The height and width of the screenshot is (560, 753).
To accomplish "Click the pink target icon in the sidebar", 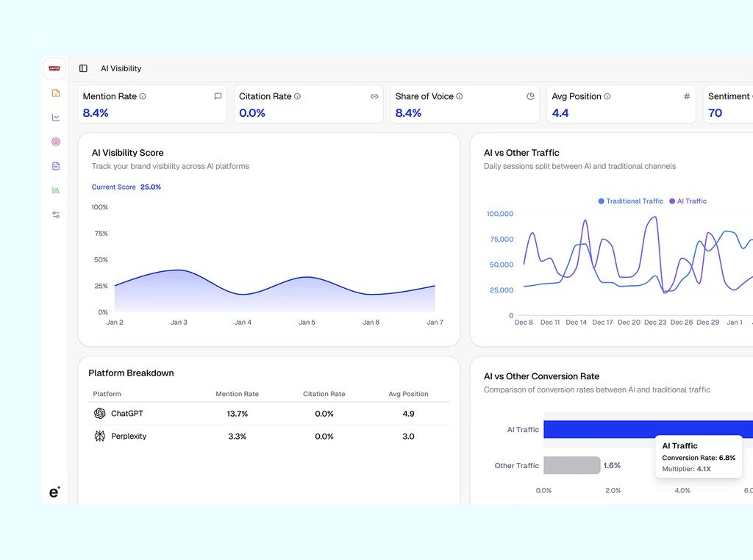I will click(x=55, y=141).
